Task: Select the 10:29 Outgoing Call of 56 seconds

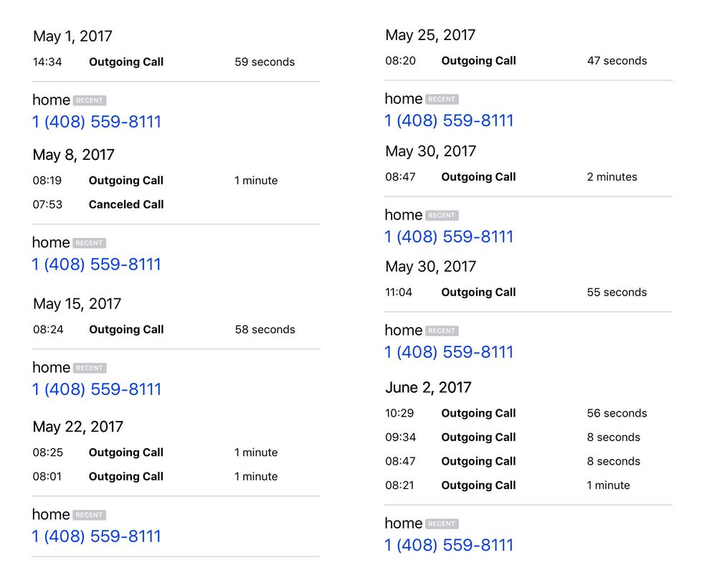Action: 528,413
